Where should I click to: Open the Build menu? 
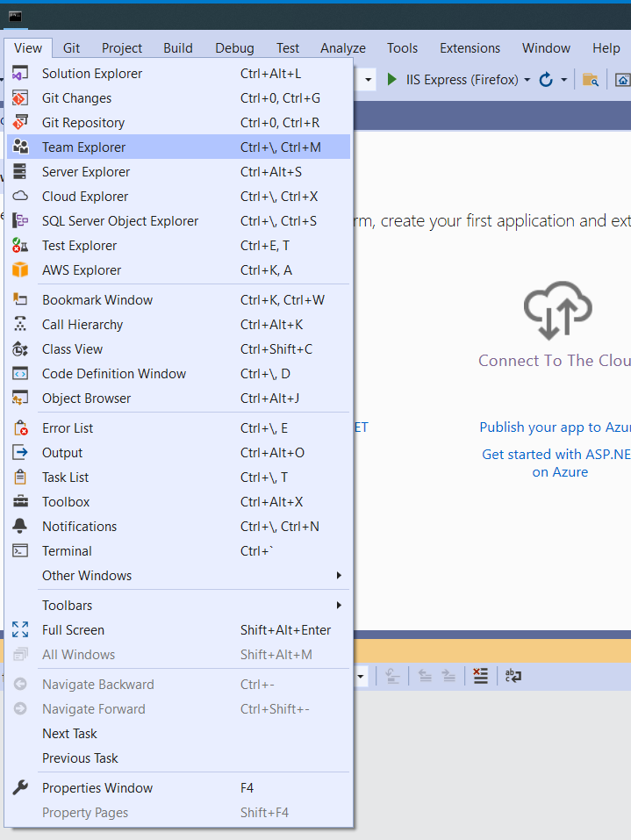click(x=178, y=48)
